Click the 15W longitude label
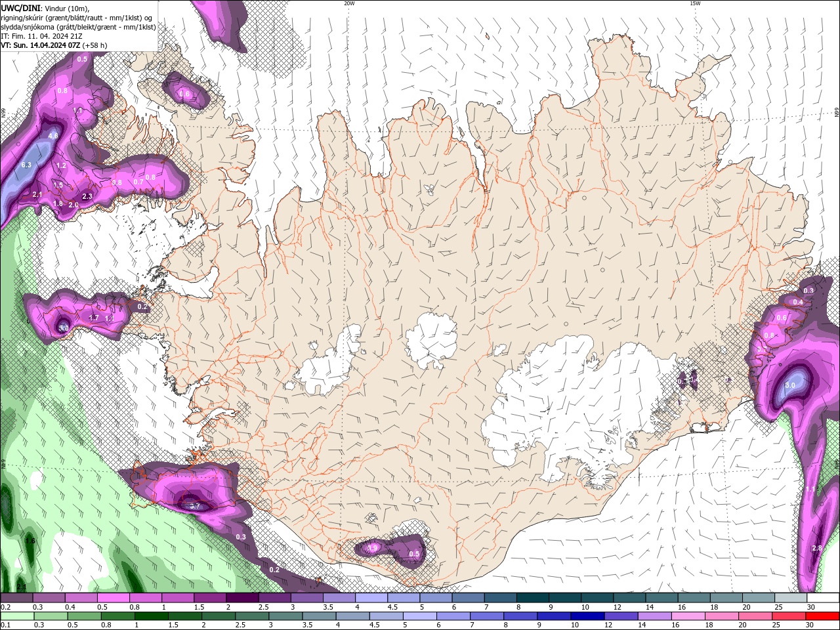The height and width of the screenshot is (630, 840). pos(694,3)
